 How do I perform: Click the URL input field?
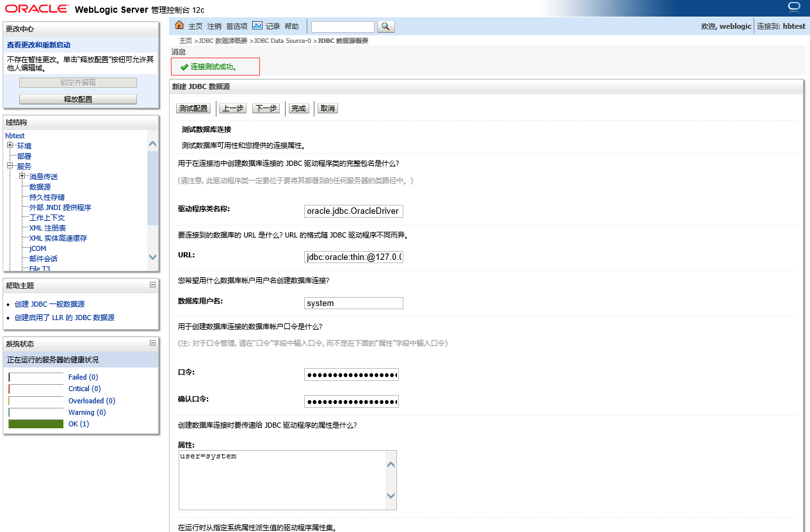[353, 257]
